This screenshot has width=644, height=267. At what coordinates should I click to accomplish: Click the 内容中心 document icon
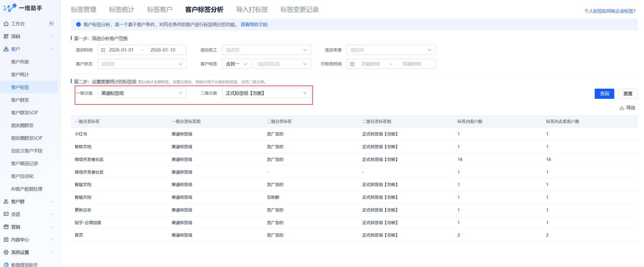click(6, 240)
